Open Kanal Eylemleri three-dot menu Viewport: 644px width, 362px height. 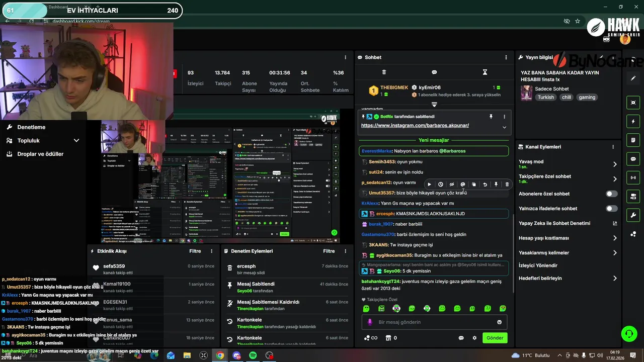coord(613,147)
